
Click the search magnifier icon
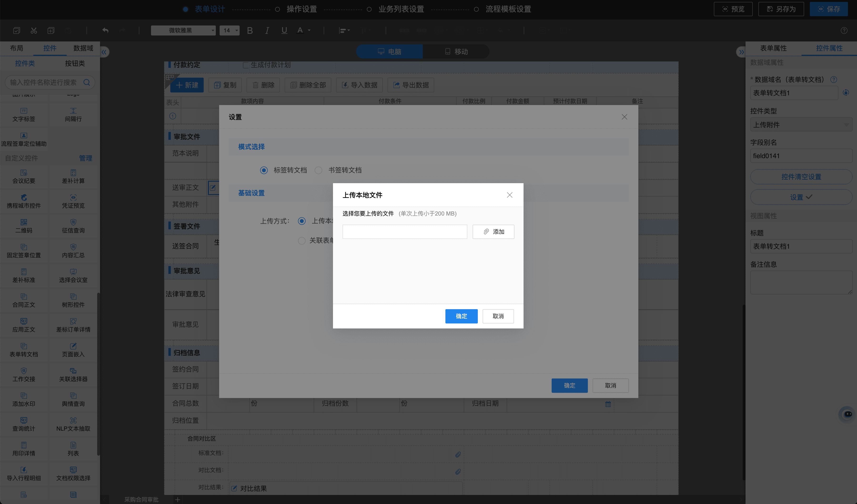coord(87,82)
